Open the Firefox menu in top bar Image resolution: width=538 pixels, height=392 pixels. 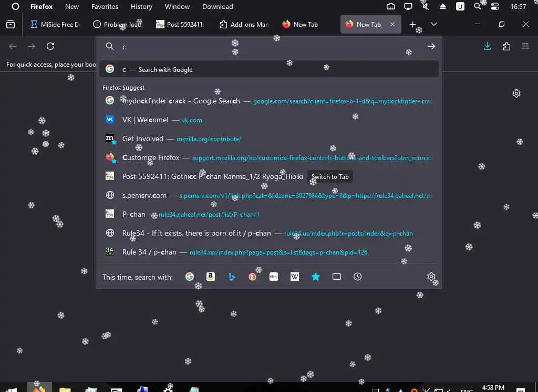pyautogui.click(x=42, y=6)
